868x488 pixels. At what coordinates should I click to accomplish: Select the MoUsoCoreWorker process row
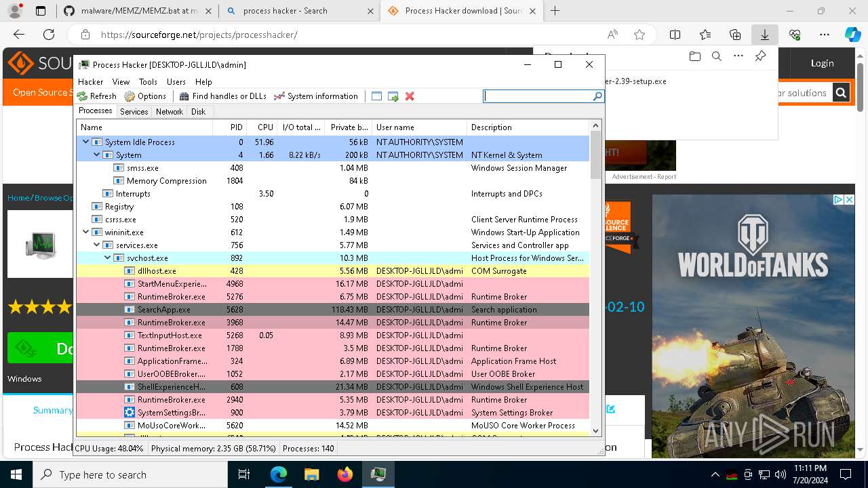click(333, 425)
